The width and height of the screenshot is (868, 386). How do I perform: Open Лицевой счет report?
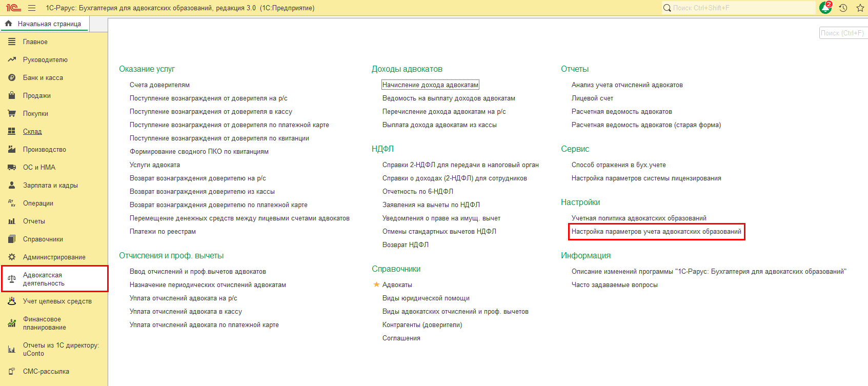tap(592, 98)
